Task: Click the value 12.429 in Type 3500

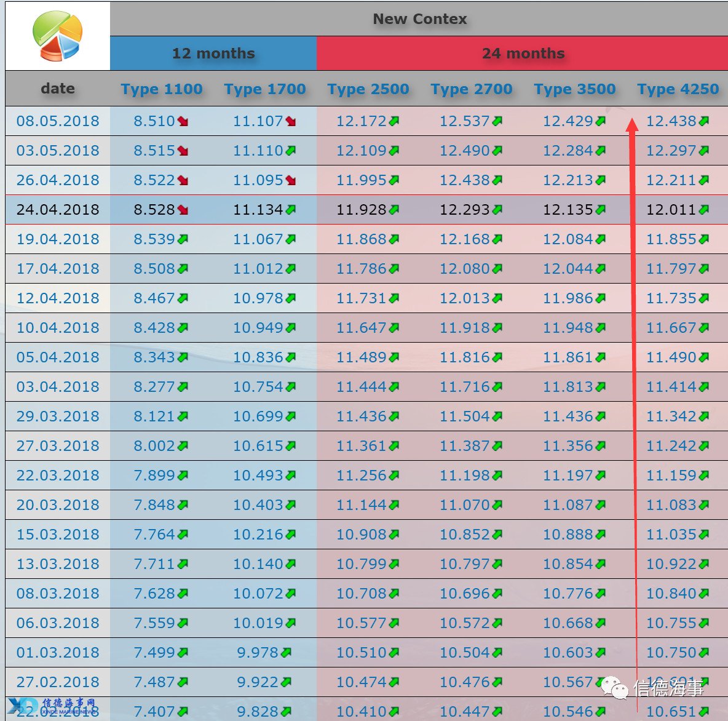Action: 568,121
